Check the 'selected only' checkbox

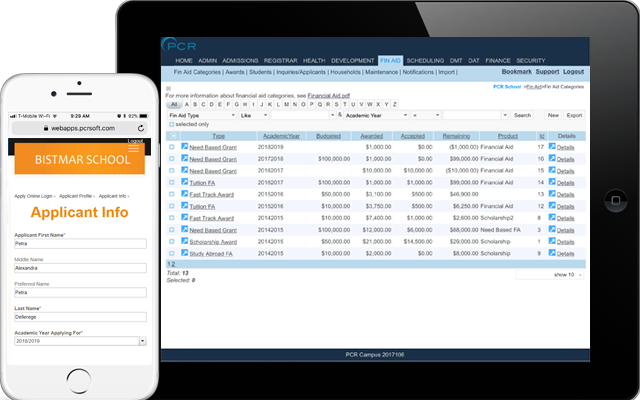pos(171,124)
